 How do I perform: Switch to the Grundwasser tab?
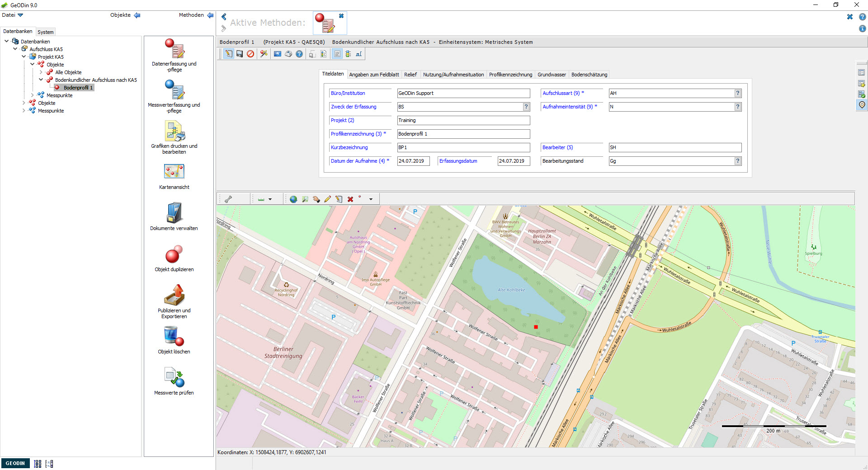[552, 75]
